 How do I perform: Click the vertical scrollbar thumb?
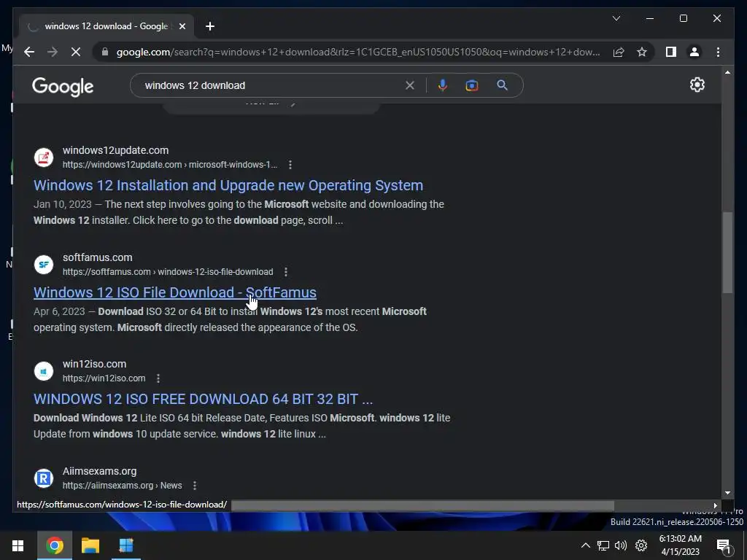pos(727,252)
